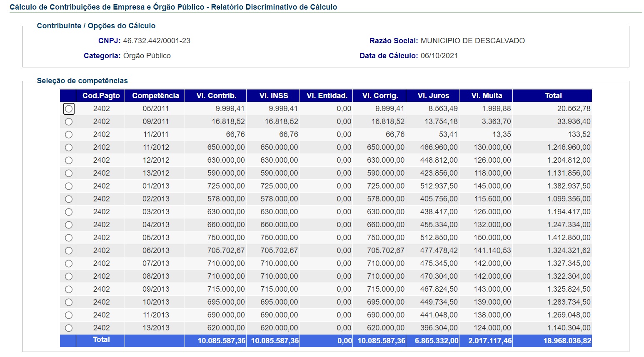Click the total juros 6.865.332,00
This screenshot has width=644, height=357.
(x=437, y=341)
